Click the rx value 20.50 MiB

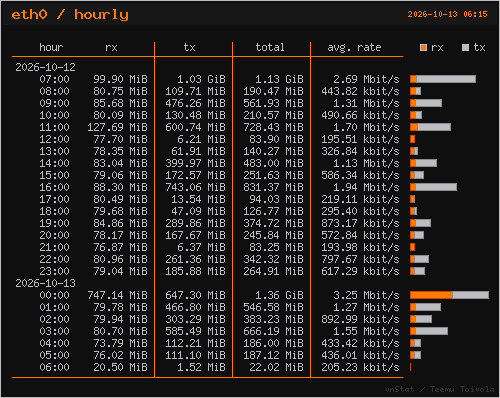pos(120,367)
